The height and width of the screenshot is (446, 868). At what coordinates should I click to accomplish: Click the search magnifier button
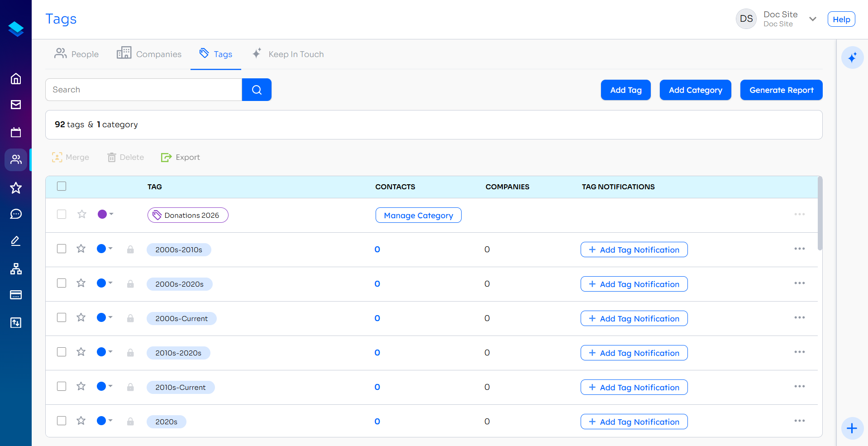(257, 90)
